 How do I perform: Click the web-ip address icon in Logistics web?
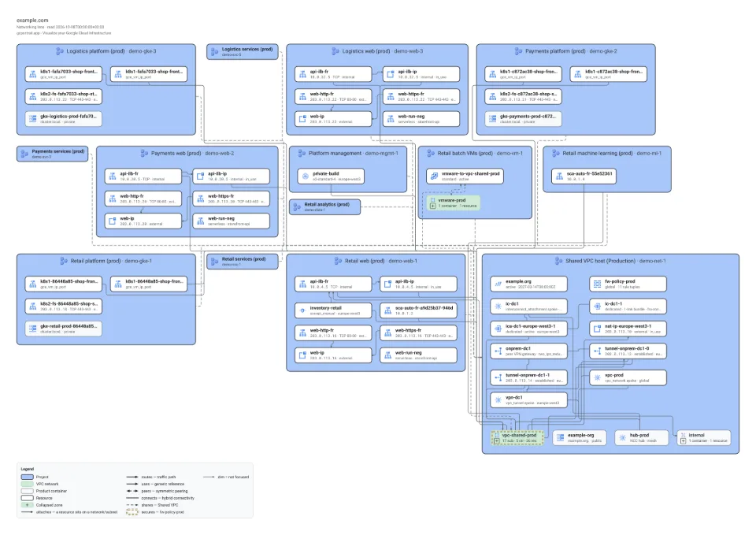point(302,119)
